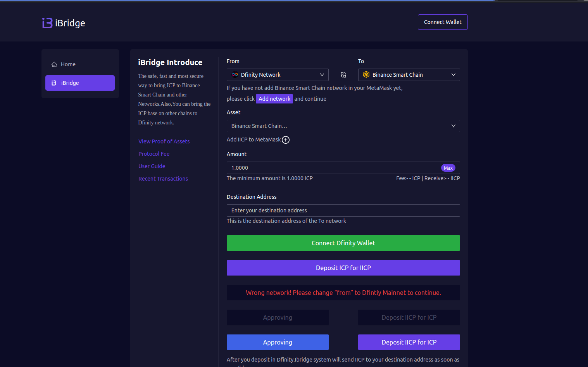The image size is (588, 367).
Task: Click the 'Amount' label above input
Action: click(x=236, y=154)
